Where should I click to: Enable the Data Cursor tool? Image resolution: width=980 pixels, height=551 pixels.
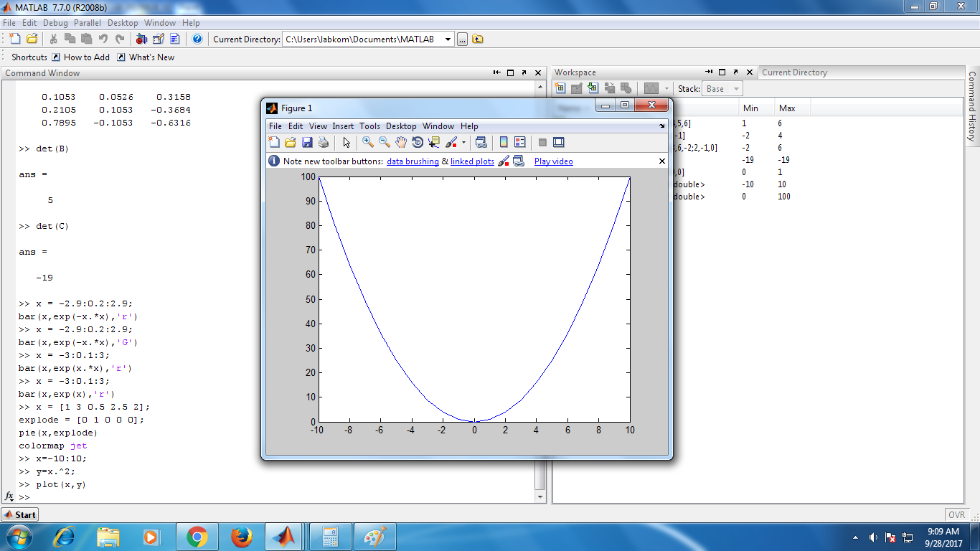[x=434, y=142]
